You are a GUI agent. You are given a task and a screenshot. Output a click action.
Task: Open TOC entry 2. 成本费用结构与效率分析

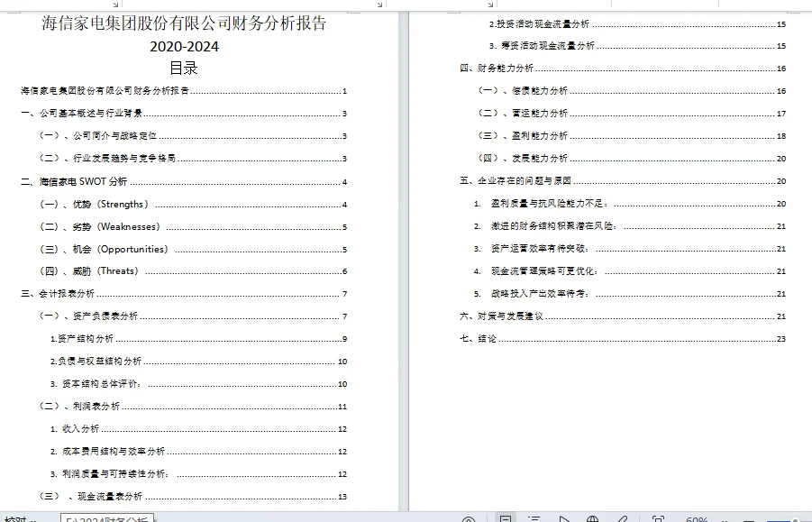(199, 452)
